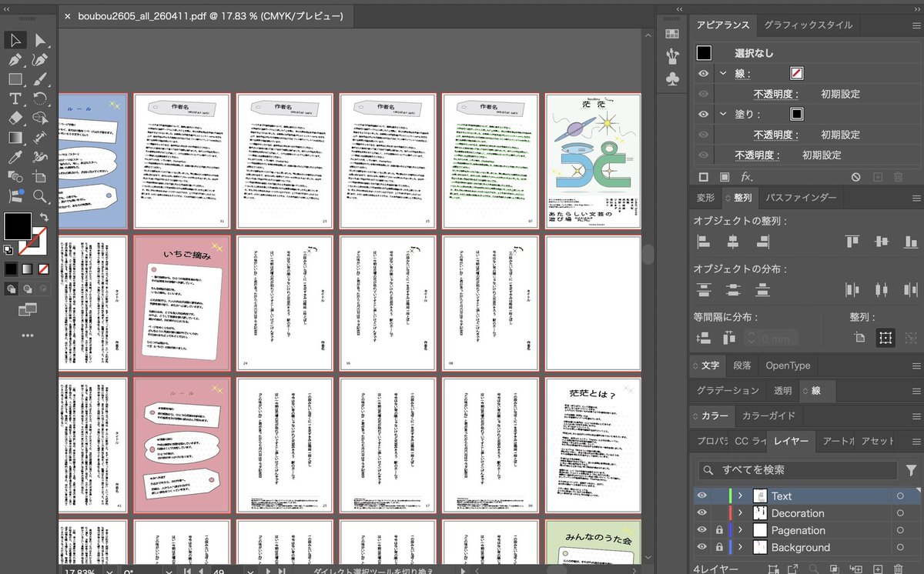The image size is (924, 574).
Task: Select the Curvature tool
Action: pos(40,59)
